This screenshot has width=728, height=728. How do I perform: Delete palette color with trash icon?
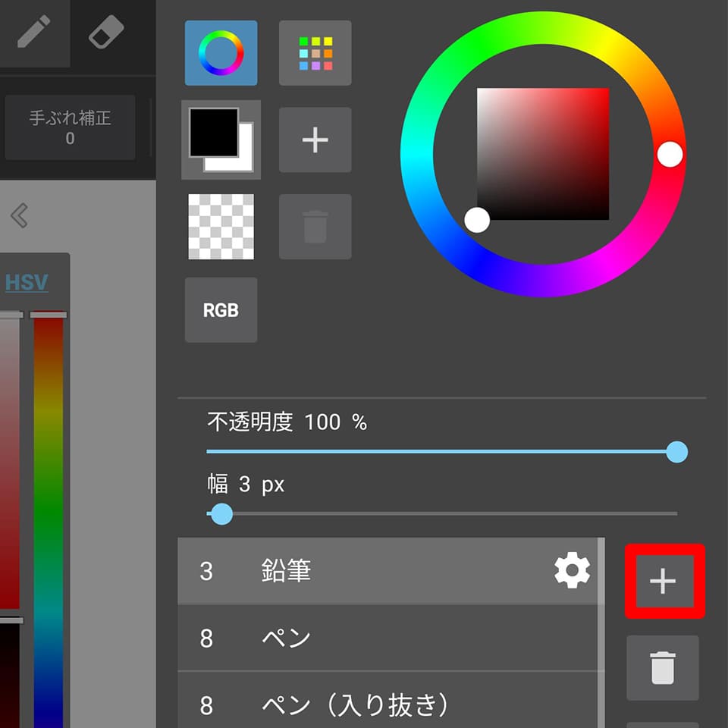(315, 227)
